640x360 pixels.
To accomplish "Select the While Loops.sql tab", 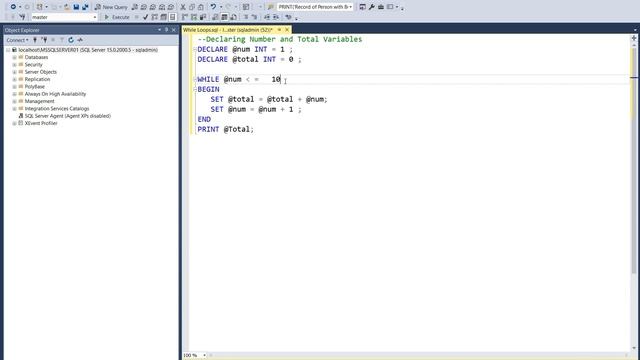I will [x=228, y=30].
